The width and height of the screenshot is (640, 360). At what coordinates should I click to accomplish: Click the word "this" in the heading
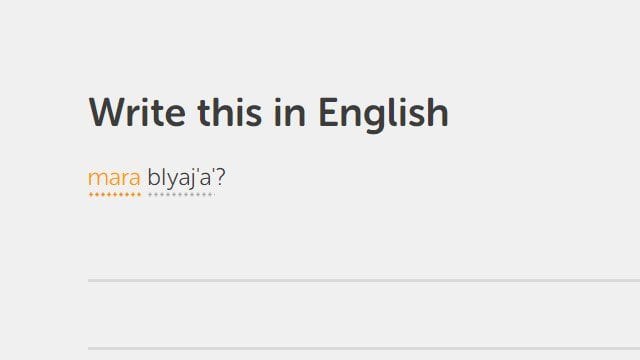pyautogui.click(x=229, y=112)
